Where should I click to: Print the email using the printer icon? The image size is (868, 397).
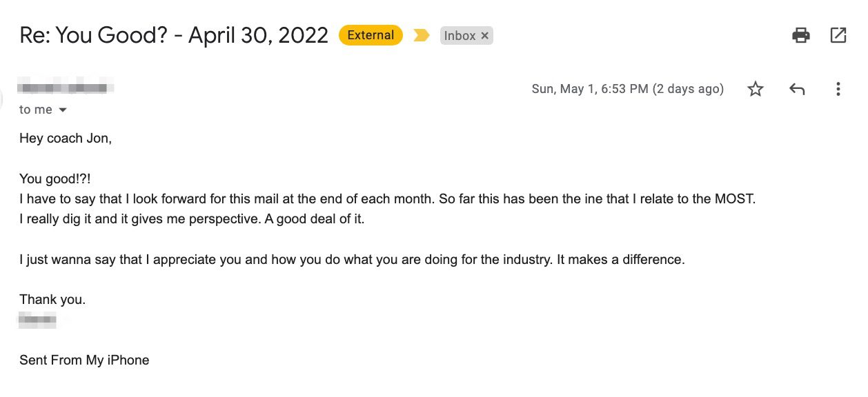pyautogui.click(x=800, y=35)
